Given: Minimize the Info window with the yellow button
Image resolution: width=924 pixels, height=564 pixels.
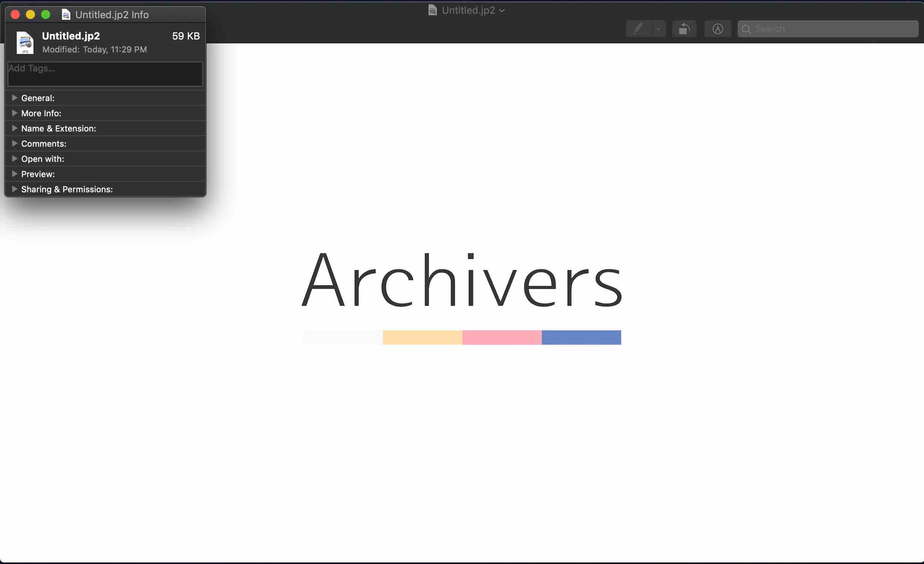Looking at the screenshot, I should click(30, 14).
